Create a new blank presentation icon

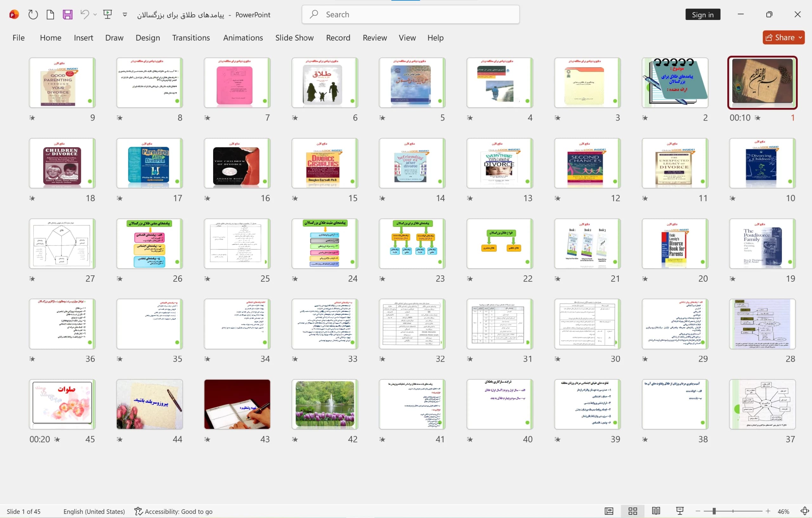point(50,15)
